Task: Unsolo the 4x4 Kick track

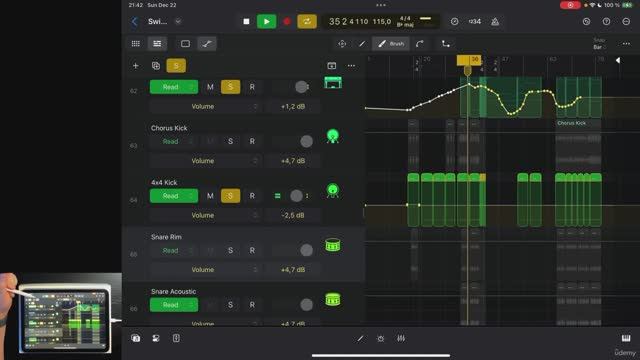Action: click(231, 196)
